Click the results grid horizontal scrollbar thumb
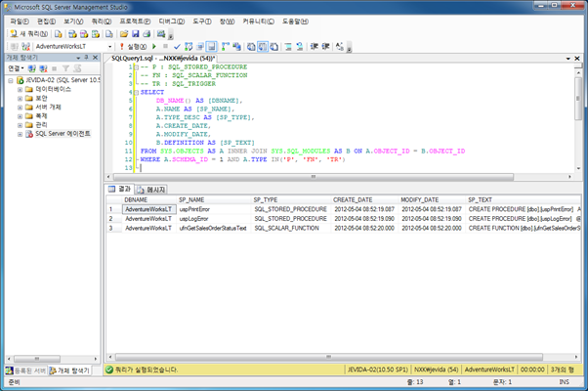588x391 pixels. (328, 357)
